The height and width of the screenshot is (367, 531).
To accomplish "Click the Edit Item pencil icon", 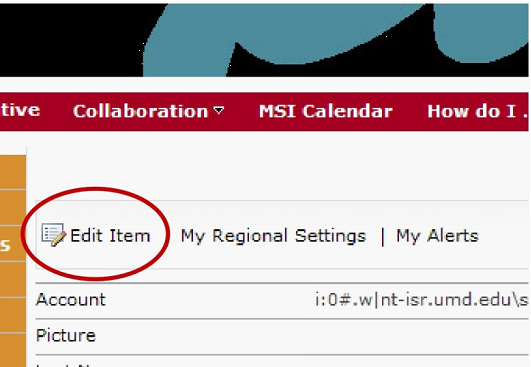I will 54,235.
